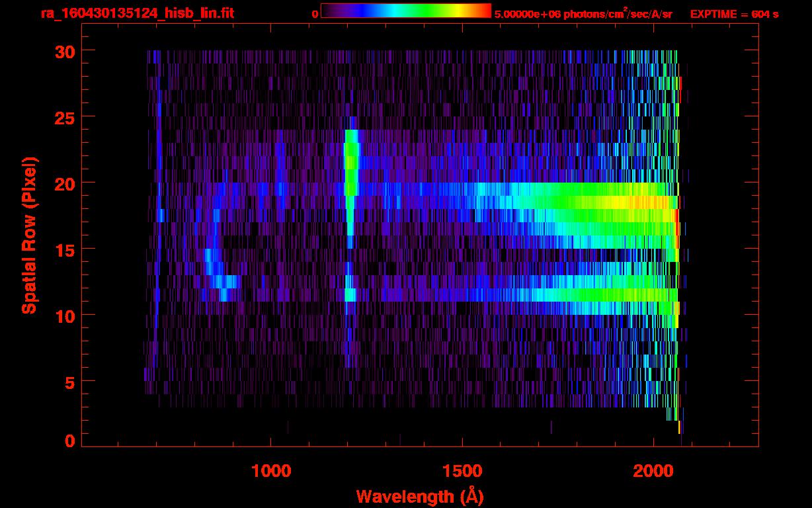Click the rainbow color scale bar

[405, 11]
